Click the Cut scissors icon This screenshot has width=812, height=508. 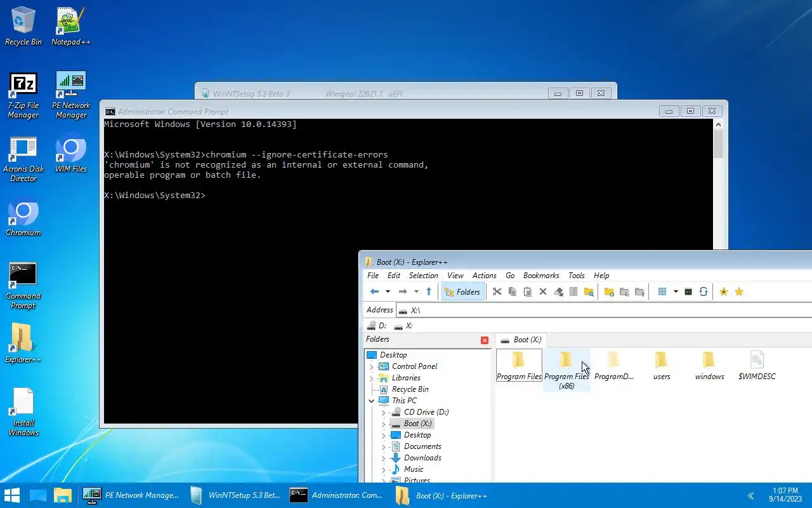(x=497, y=291)
